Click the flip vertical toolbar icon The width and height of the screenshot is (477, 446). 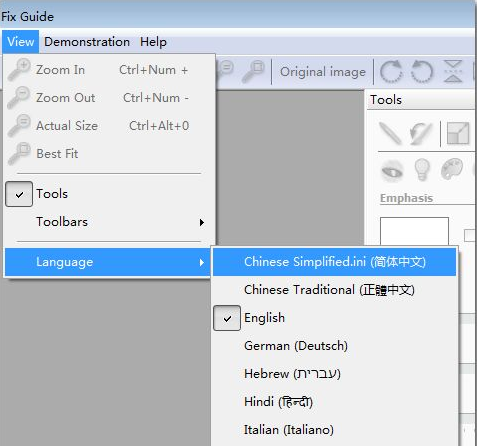(x=453, y=71)
